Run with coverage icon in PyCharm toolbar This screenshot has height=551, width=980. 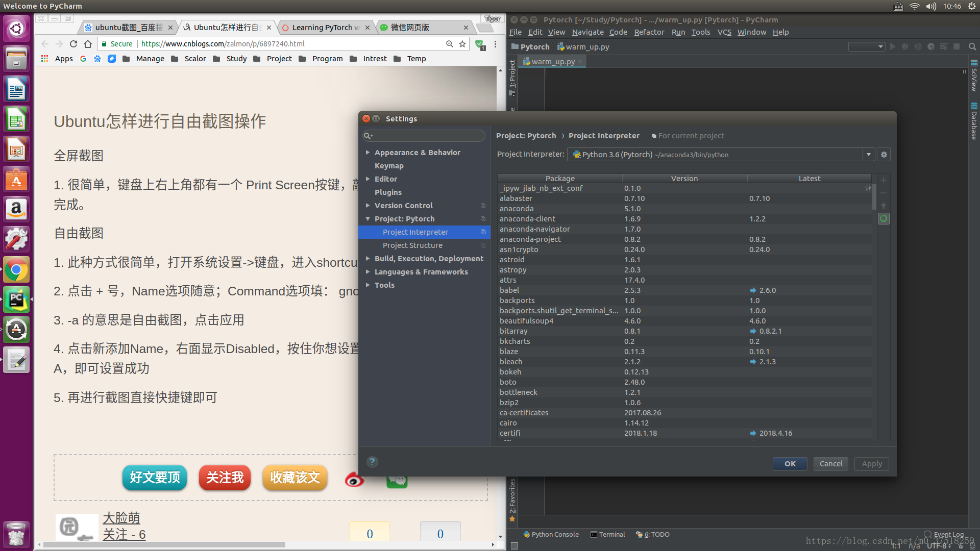(x=918, y=46)
